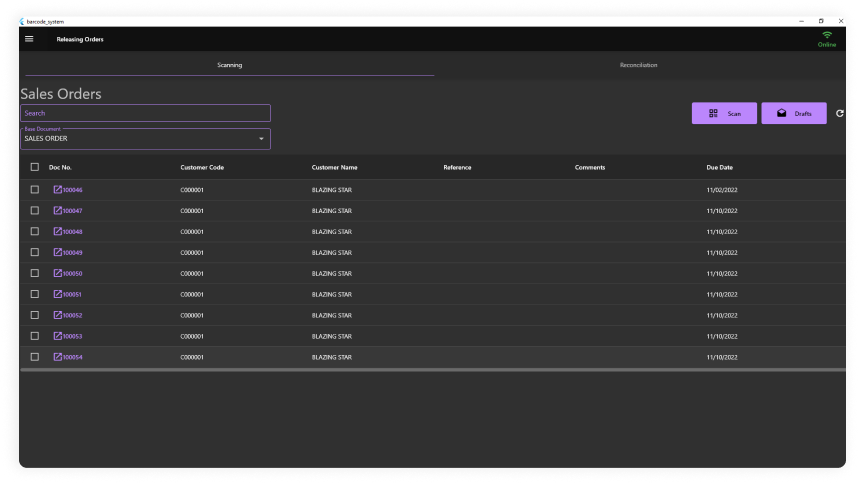Click the Customer Code column header
The image size is (859, 484).
pos(202,167)
